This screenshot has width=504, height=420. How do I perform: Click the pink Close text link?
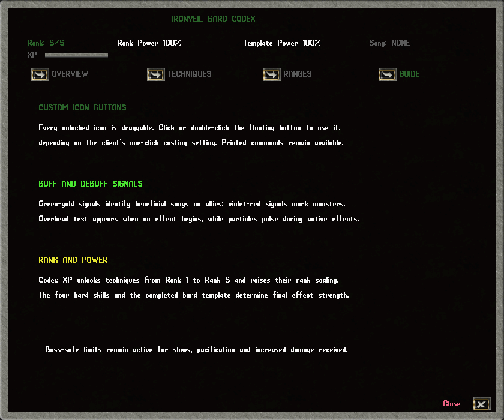pyautogui.click(x=452, y=404)
